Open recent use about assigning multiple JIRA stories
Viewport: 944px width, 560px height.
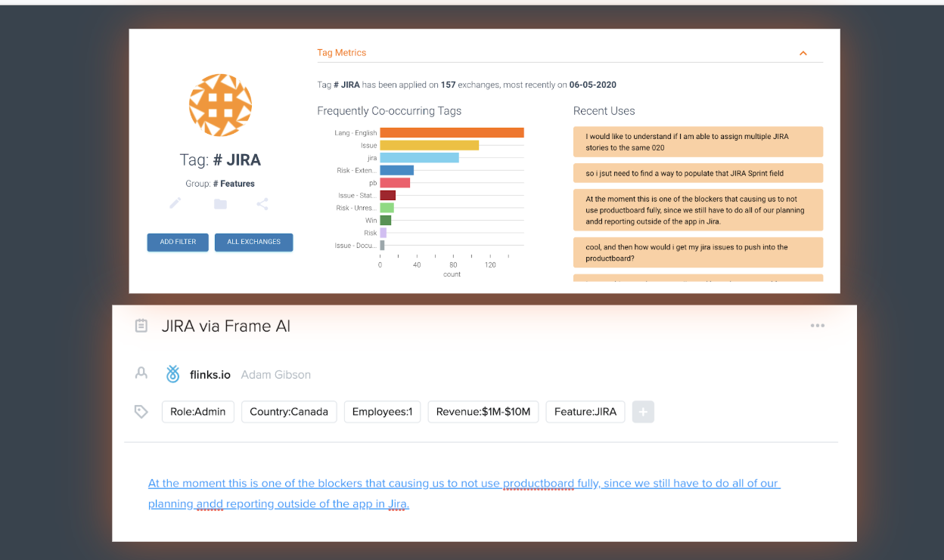(698, 142)
